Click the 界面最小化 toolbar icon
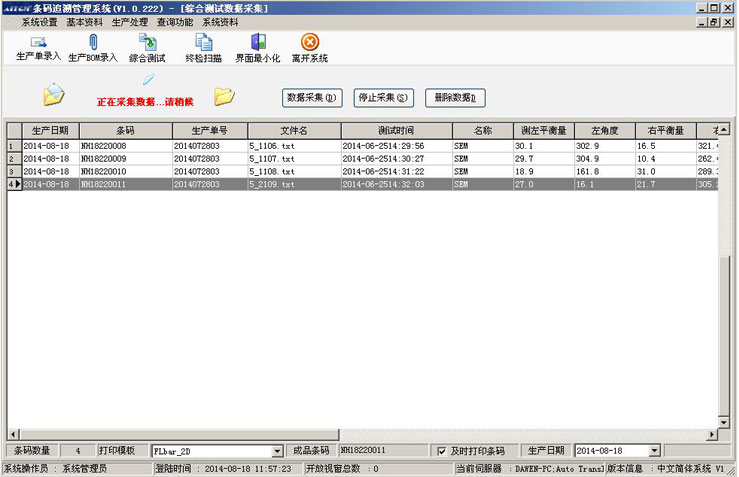This screenshot has height=477, width=739. click(x=258, y=43)
